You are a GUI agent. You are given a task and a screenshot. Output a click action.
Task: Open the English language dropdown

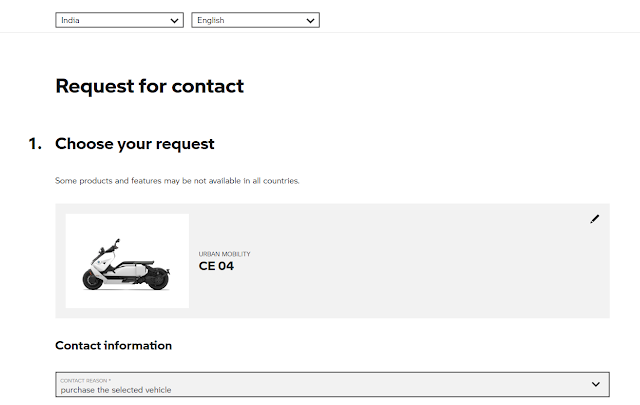click(255, 20)
